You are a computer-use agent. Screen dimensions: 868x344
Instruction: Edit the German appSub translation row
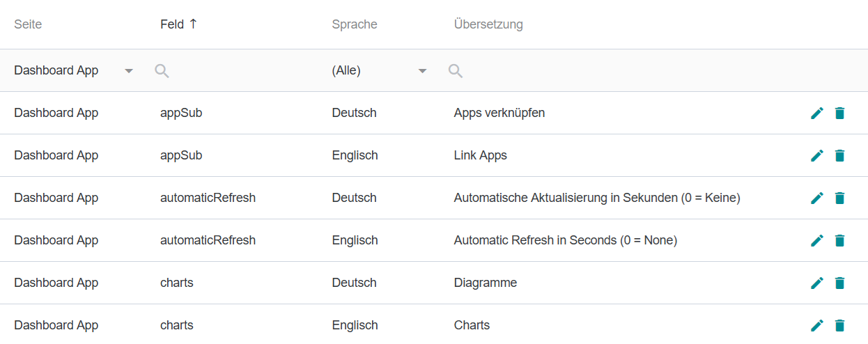pyautogui.click(x=817, y=113)
